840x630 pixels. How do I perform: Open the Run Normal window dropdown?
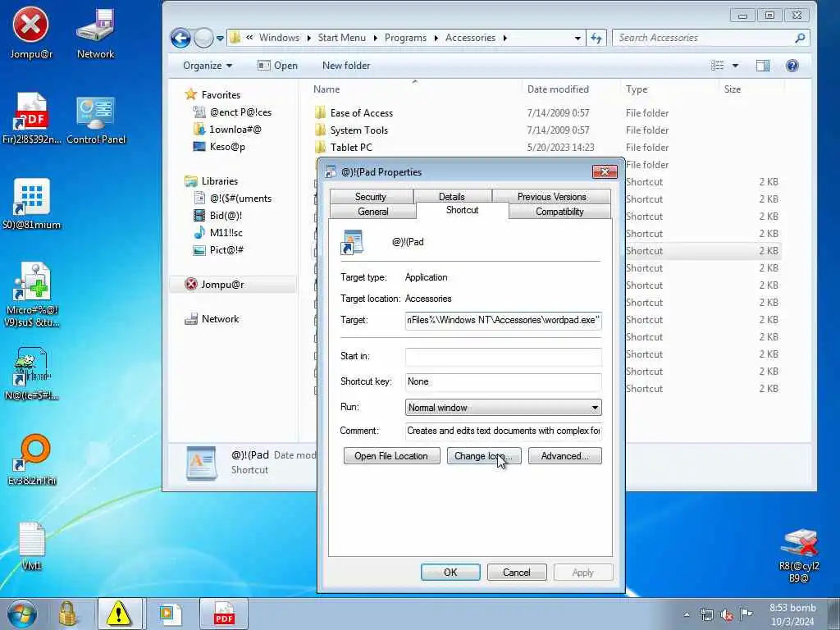click(x=503, y=407)
